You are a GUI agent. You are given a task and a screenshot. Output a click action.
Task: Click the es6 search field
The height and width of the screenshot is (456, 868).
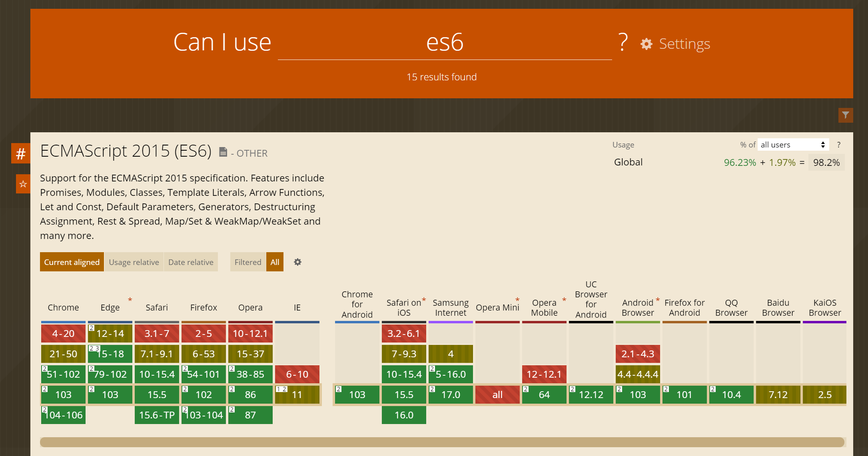click(445, 43)
